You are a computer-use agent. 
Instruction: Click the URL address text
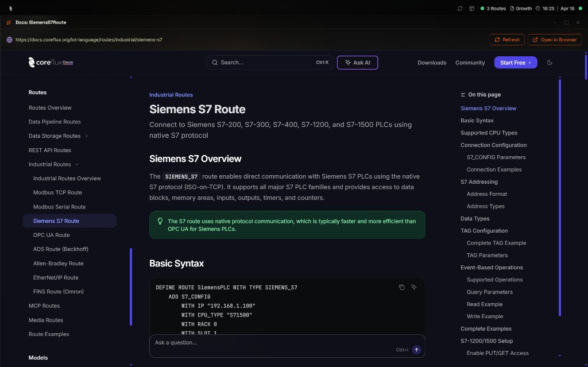[x=89, y=40]
